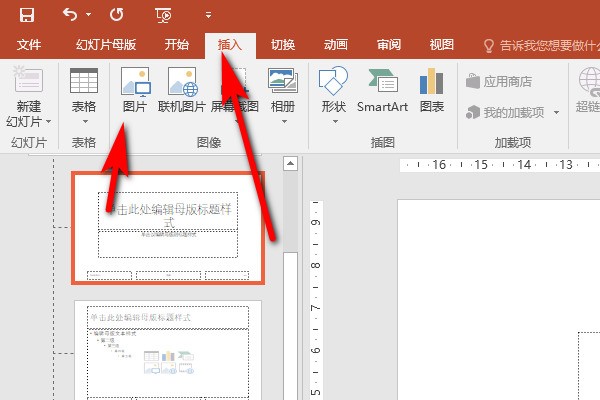600x400 pixels.
Task: Open the 相册 photo album dropdown
Action: (283, 121)
